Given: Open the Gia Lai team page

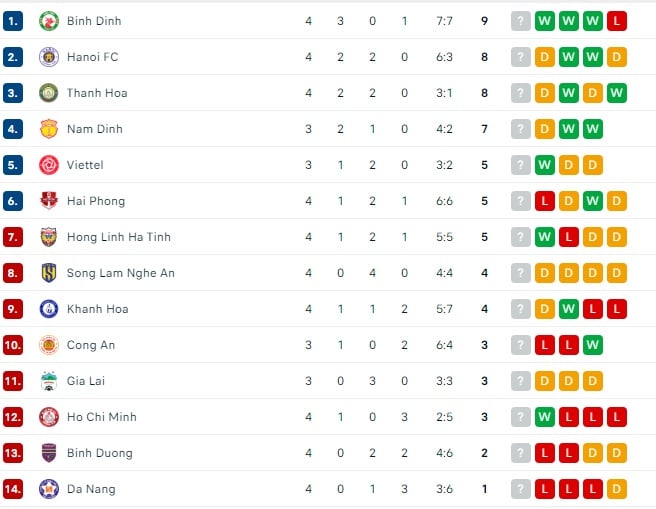Looking at the screenshot, I should click(x=86, y=381).
